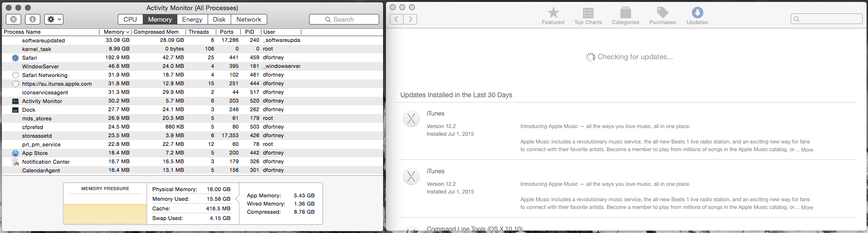Click Updates Installed in the Last 30 Days heading
This screenshot has width=868, height=233.
[x=456, y=95]
